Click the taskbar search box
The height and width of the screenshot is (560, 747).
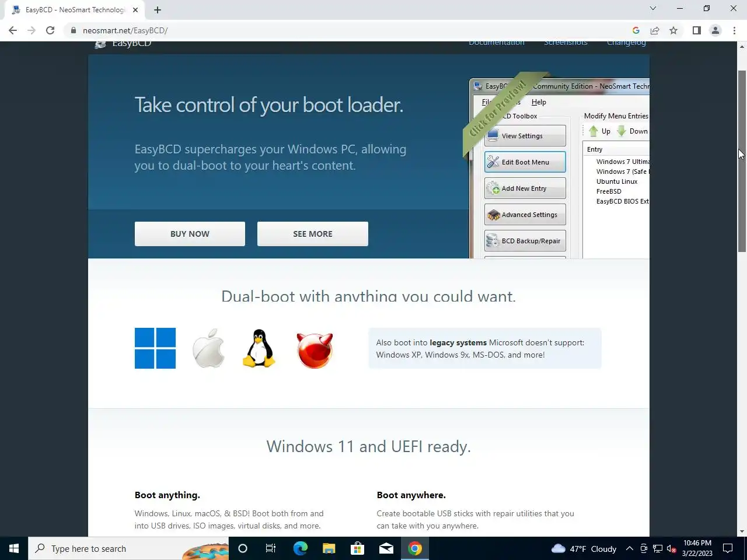[128, 548]
